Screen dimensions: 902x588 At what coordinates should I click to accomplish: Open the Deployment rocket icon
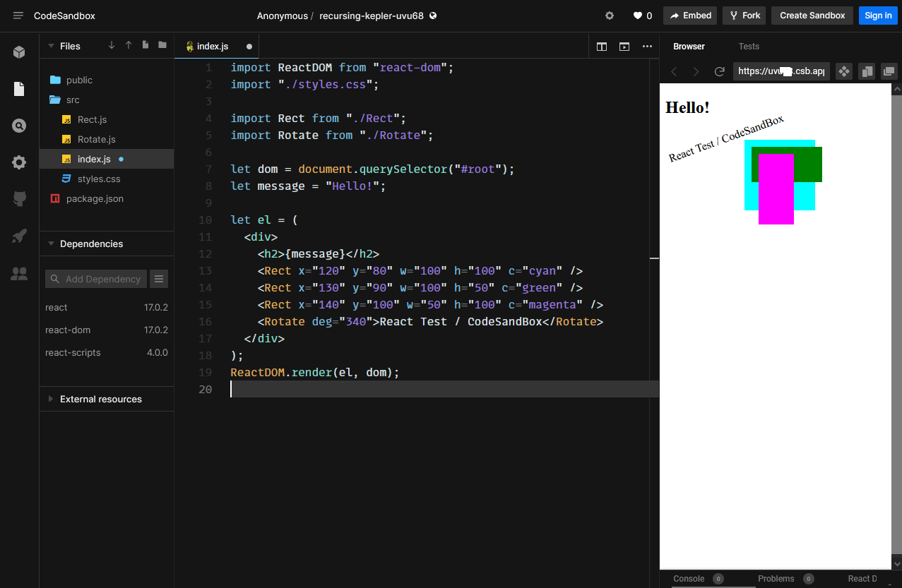pos(19,236)
